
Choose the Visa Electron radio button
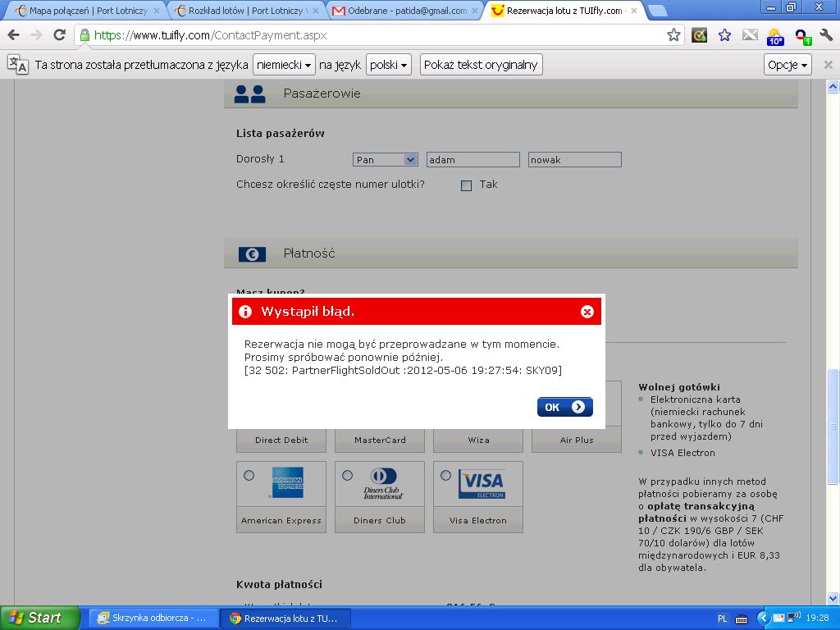tap(445, 476)
